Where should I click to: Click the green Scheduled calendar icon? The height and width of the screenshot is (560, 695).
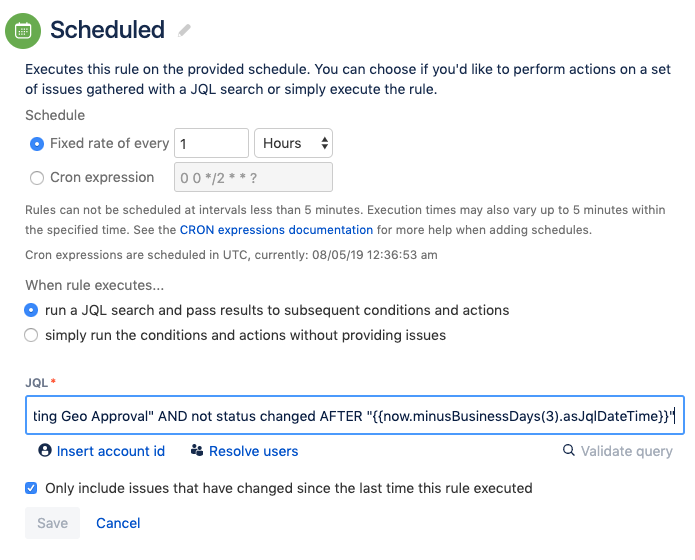click(23, 30)
